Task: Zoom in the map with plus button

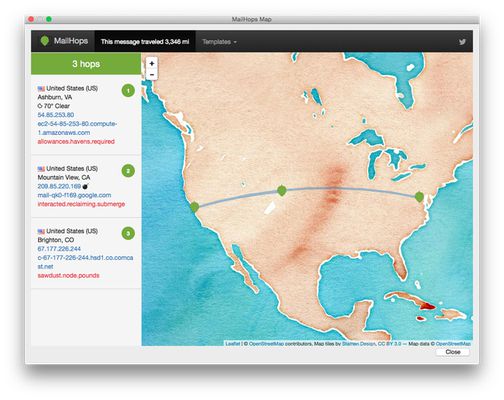Action: click(152, 63)
